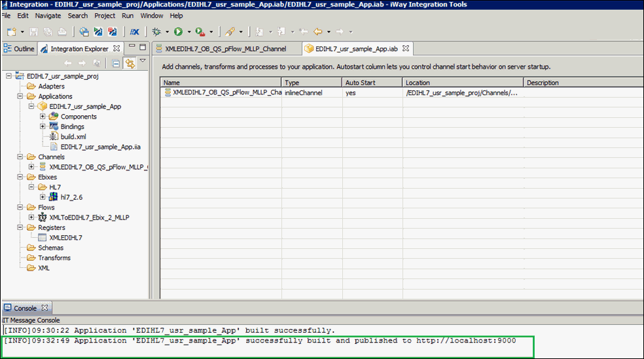Image resolution: width=644 pixels, height=359 pixels.
Task: Collapse the EDIHL7_usr_sample_App node
Action: (x=31, y=106)
